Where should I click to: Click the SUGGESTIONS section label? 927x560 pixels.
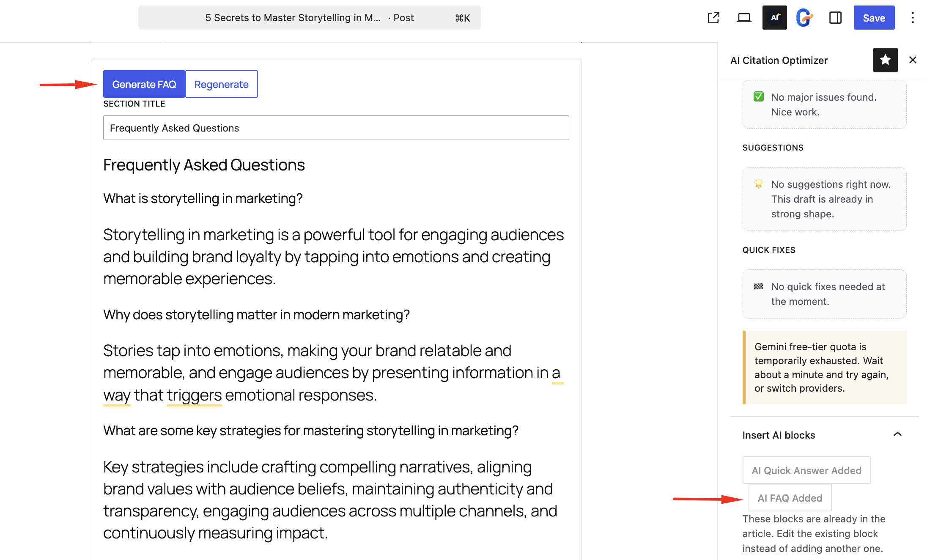773,148
